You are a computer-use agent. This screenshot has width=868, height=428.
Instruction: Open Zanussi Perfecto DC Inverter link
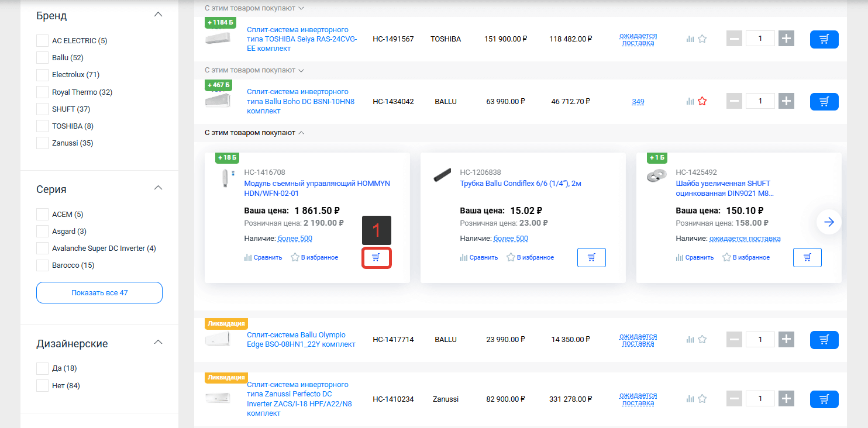click(x=298, y=399)
